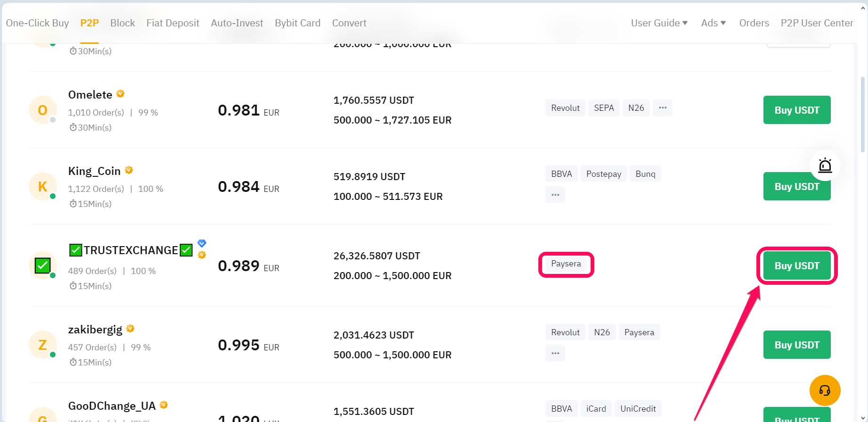
Task: Open TRUSTEXCHANGE merchant profile name
Action: [131, 250]
